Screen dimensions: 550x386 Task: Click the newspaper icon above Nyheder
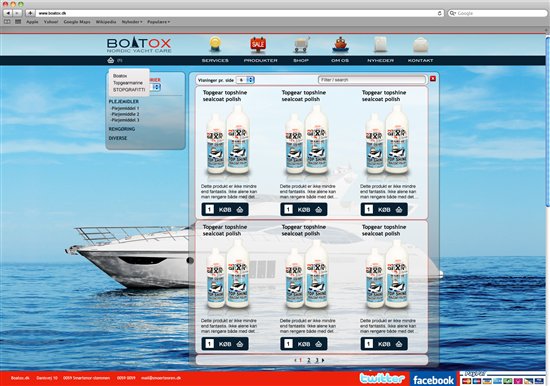(x=381, y=45)
